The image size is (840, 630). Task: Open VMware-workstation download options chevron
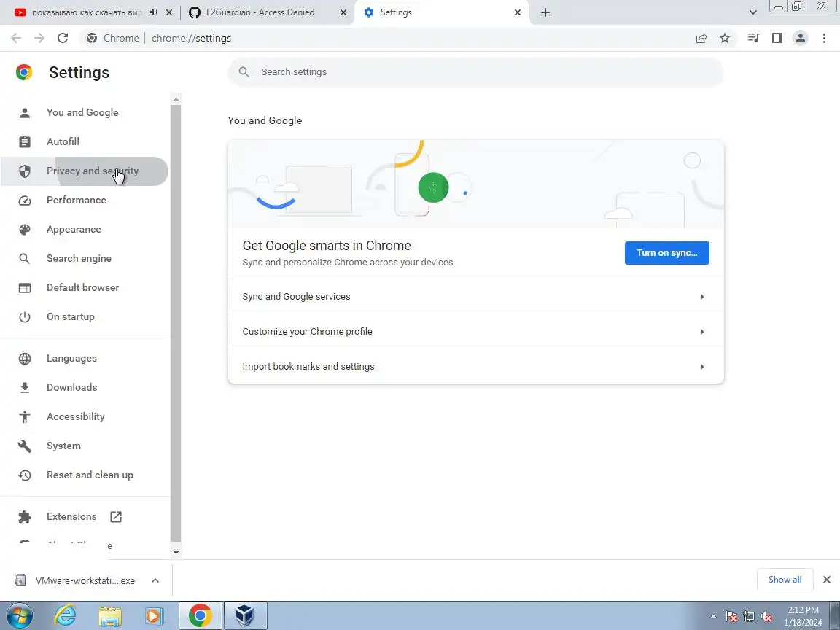[155, 580]
